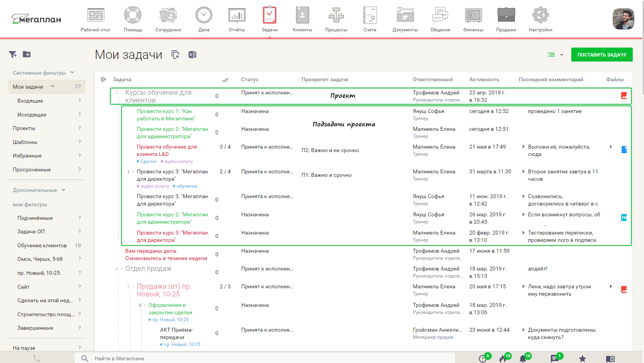The height and width of the screenshot is (363, 644).
Task: Expand Системные фильтры section
Action: coord(72,72)
